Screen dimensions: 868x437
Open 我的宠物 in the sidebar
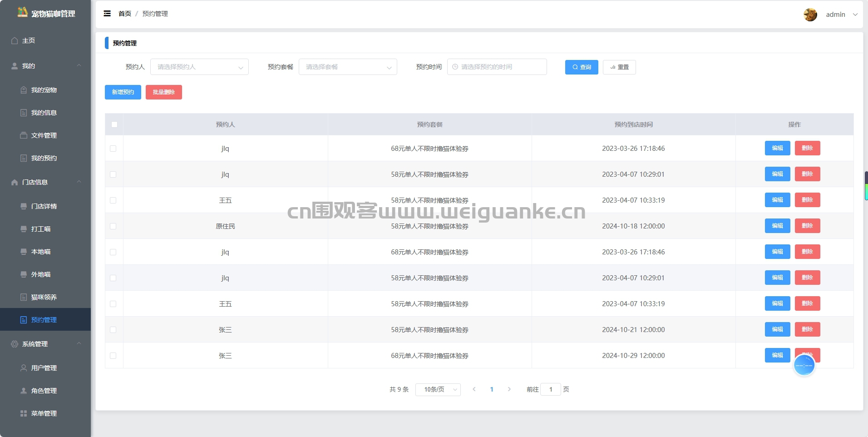click(x=44, y=90)
